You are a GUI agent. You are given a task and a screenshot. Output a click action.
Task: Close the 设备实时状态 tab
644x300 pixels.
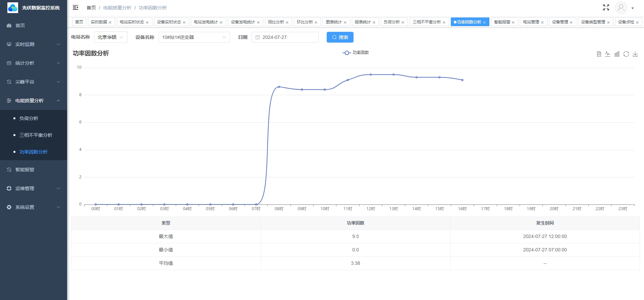184,22
